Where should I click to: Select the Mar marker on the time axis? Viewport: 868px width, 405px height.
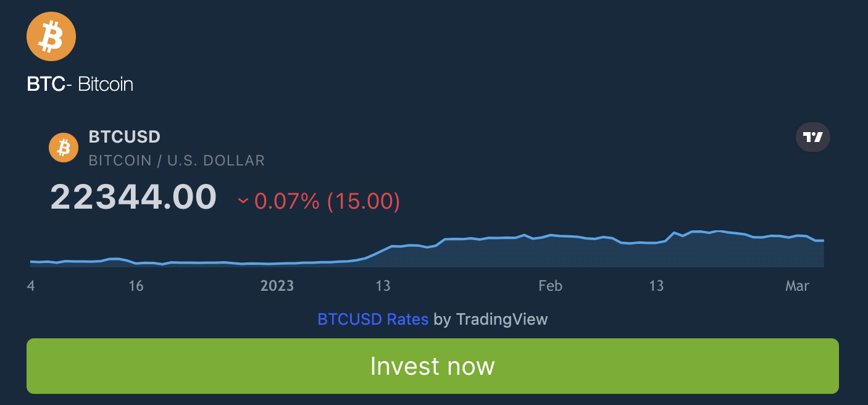[797, 286]
